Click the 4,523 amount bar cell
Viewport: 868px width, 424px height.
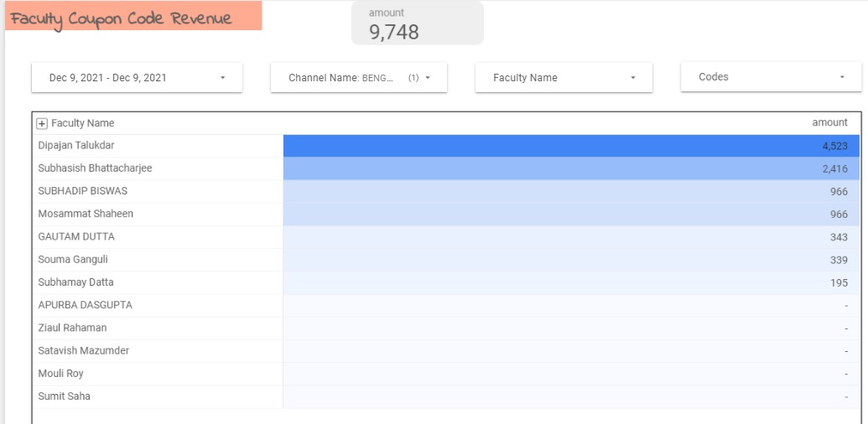[571, 146]
